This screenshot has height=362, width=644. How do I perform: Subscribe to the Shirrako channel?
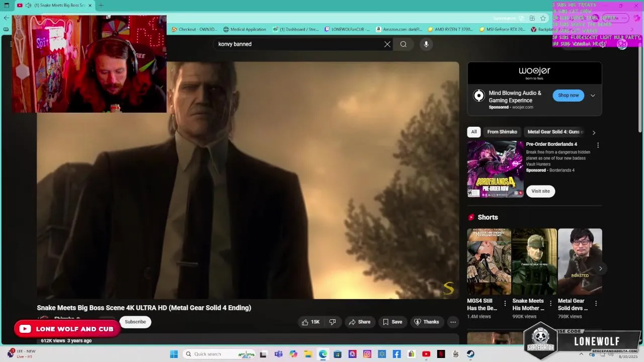pos(135,322)
